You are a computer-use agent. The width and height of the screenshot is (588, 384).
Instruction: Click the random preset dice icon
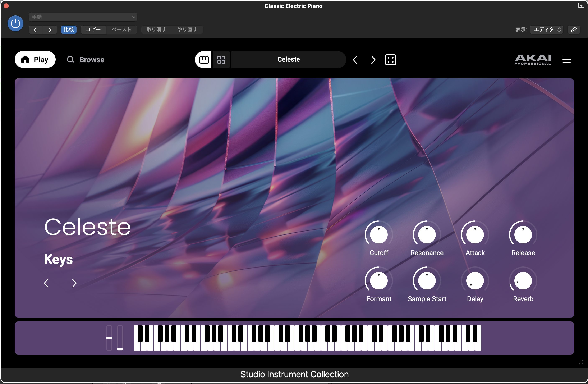pyautogui.click(x=390, y=60)
